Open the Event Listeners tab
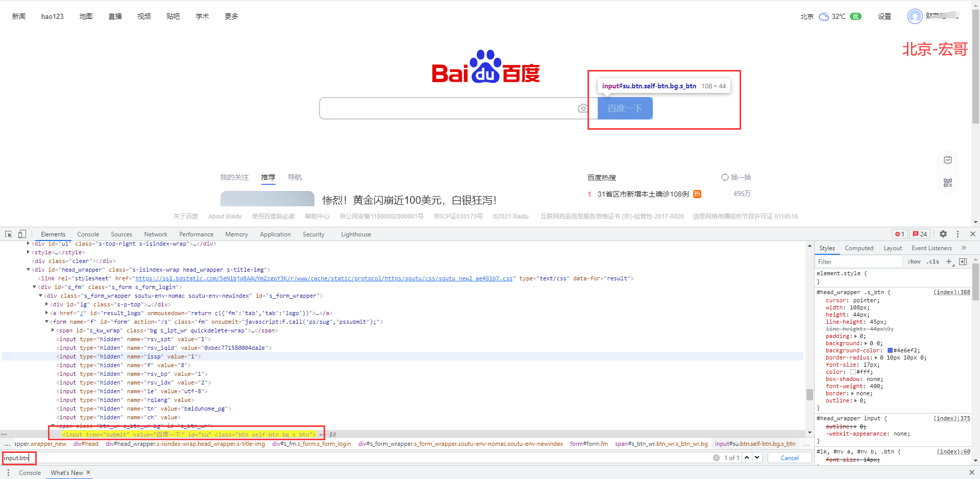Viewport: 980px width, 479px height. point(932,248)
